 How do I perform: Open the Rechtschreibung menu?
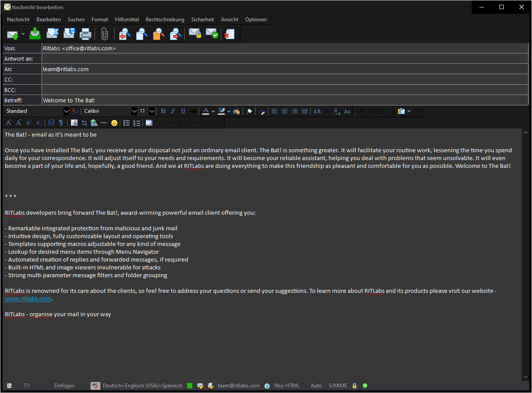[165, 20]
